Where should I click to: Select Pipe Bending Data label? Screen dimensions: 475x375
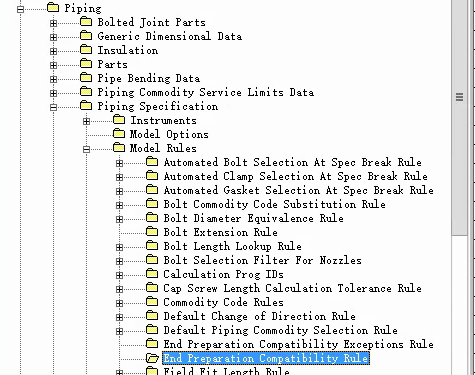(x=149, y=78)
